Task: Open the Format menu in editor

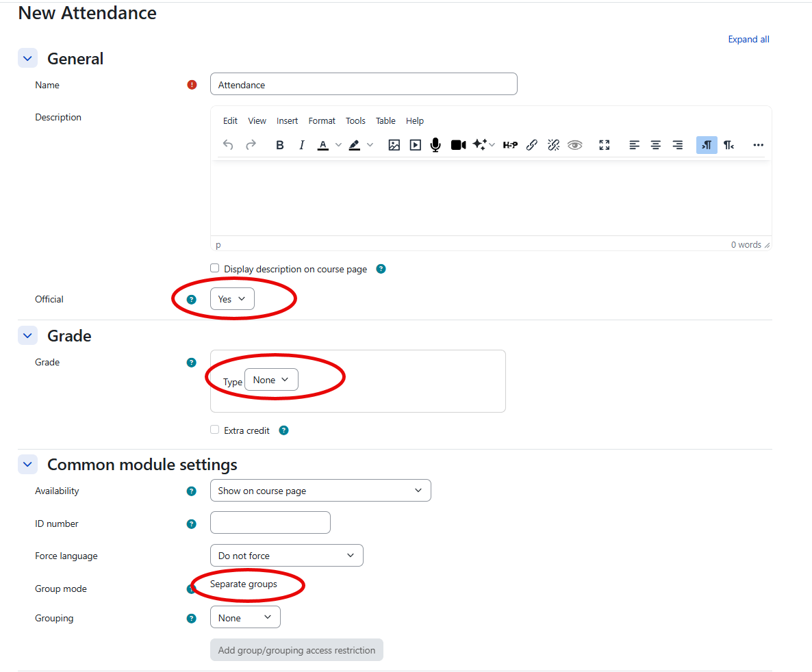Action: pyautogui.click(x=322, y=120)
